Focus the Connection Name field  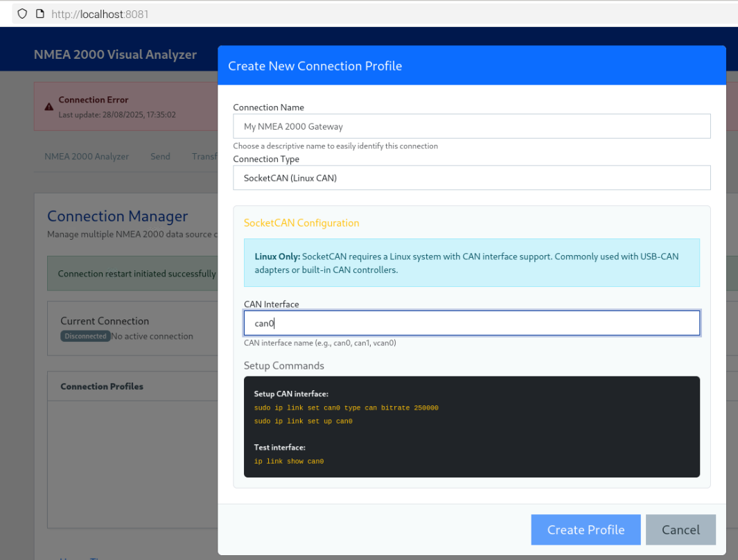[472, 126]
